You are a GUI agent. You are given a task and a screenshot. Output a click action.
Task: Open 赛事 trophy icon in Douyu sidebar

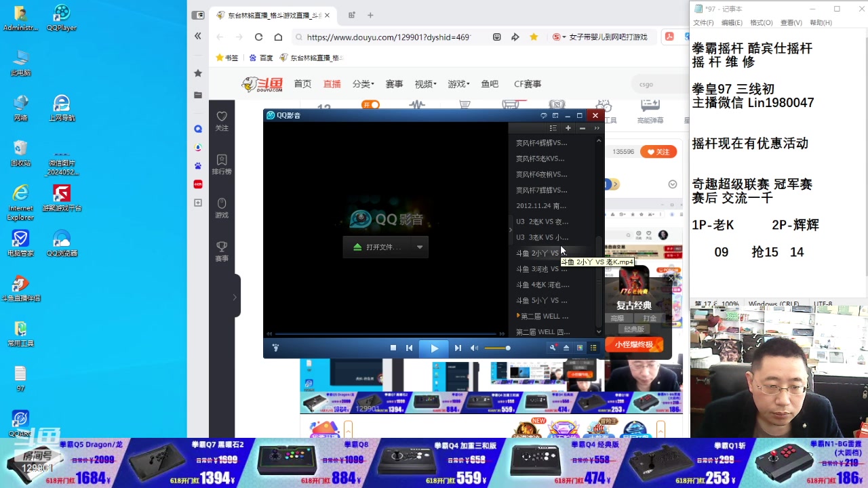point(222,251)
